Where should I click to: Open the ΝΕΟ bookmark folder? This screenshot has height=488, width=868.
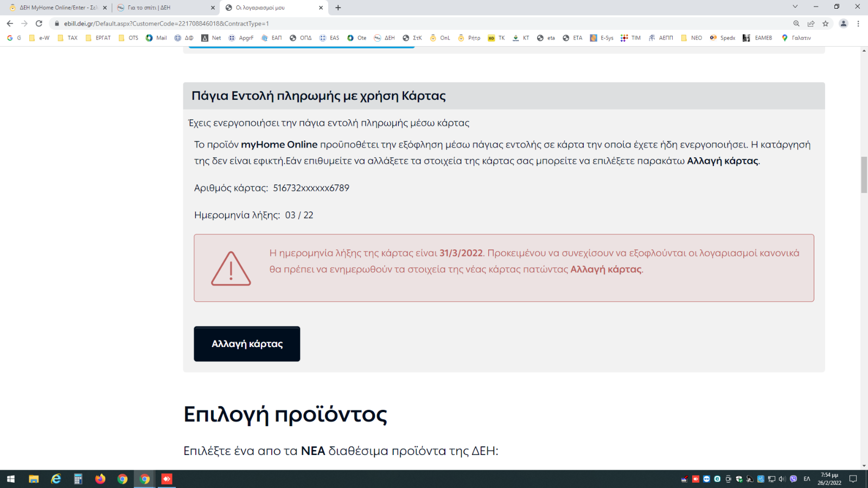click(691, 38)
